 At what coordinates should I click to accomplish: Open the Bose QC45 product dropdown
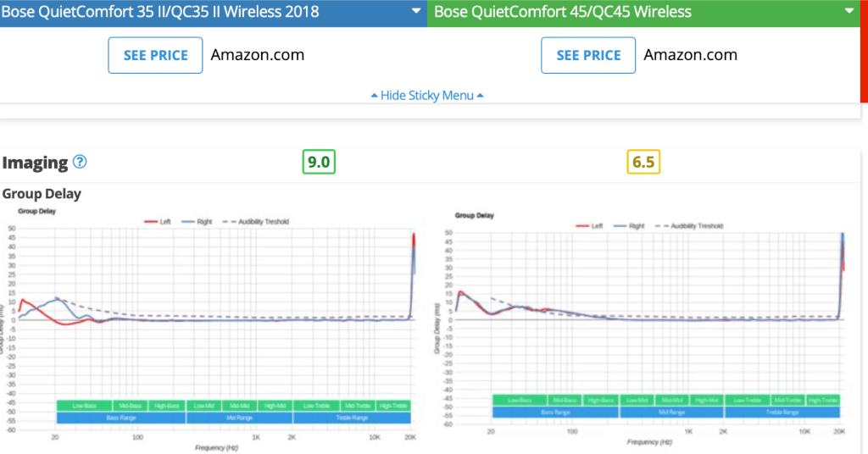(849, 12)
